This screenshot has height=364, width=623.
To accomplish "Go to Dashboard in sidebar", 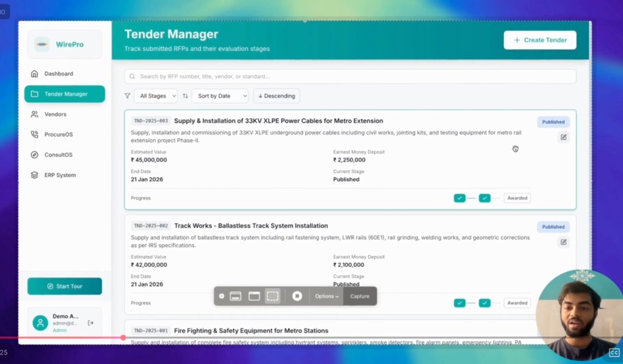I will click(65, 73).
